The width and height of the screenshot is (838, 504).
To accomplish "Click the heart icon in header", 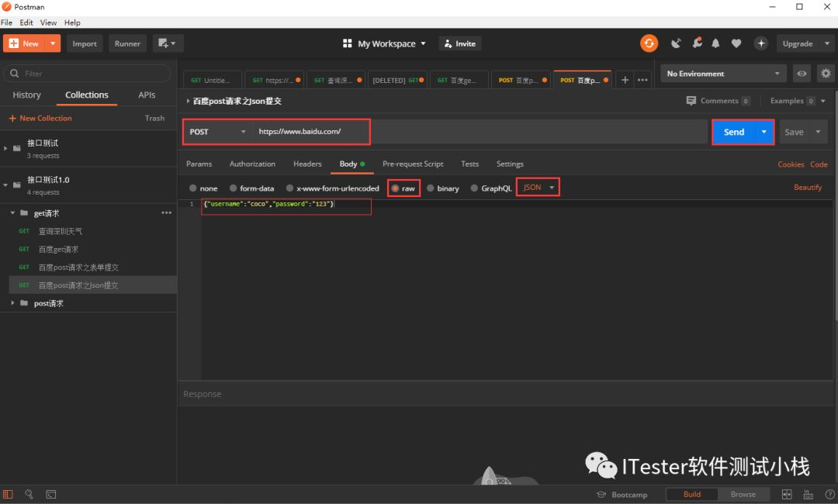I will [x=736, y=43].
